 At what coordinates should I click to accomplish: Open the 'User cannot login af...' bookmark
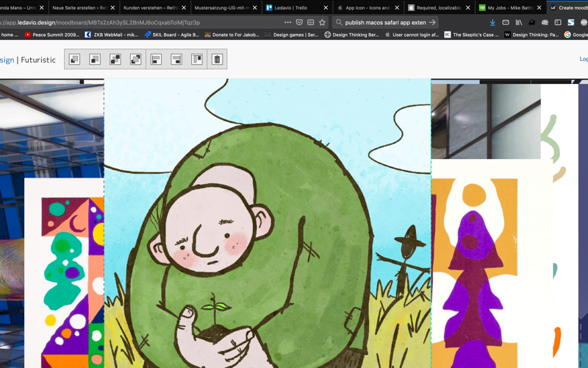412,35
